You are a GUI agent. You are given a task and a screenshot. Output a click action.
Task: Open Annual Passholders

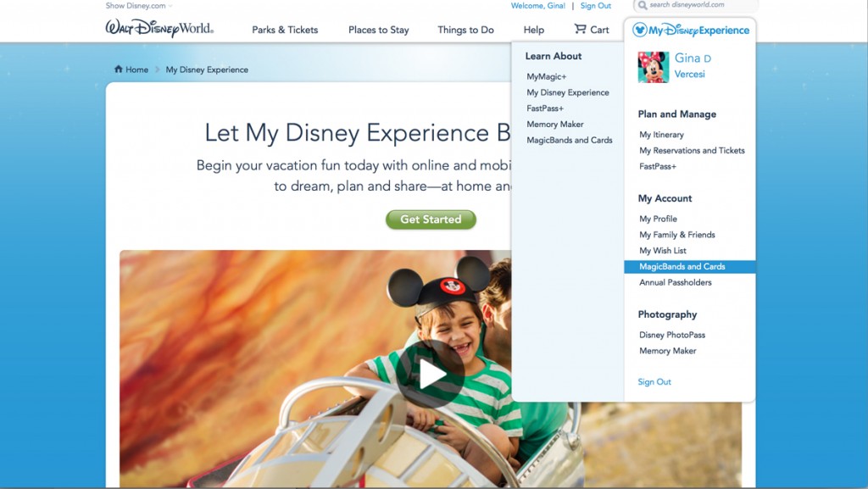(x=676, y=283)
